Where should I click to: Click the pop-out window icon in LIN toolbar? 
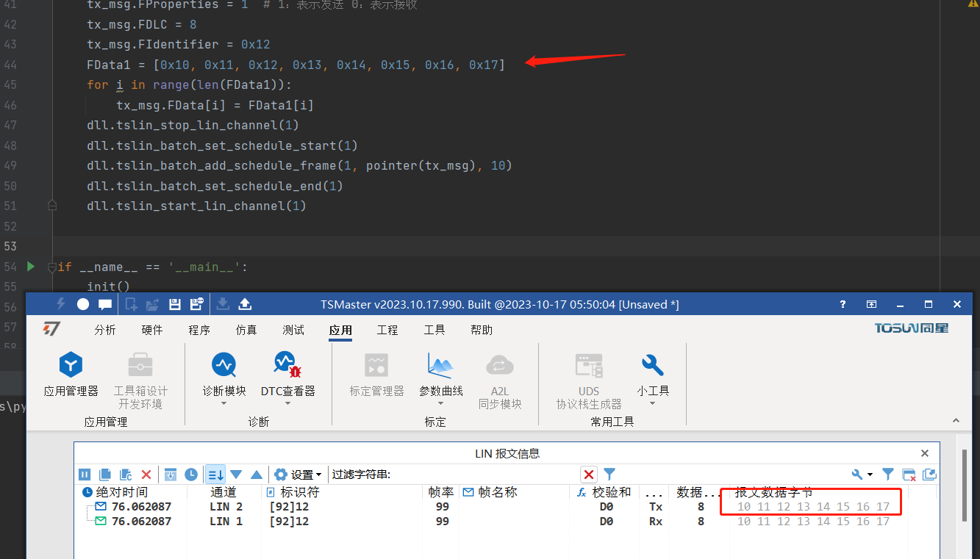(929, 475)
